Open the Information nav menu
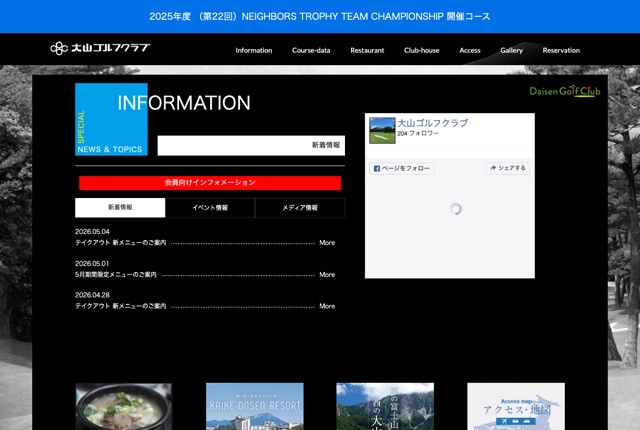 [253, 50]
